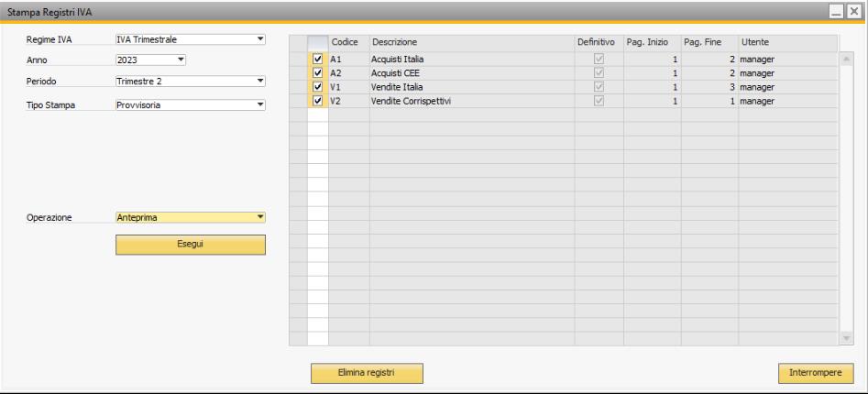Select the Vendite Italia description cell

click(x=472, y=87)
